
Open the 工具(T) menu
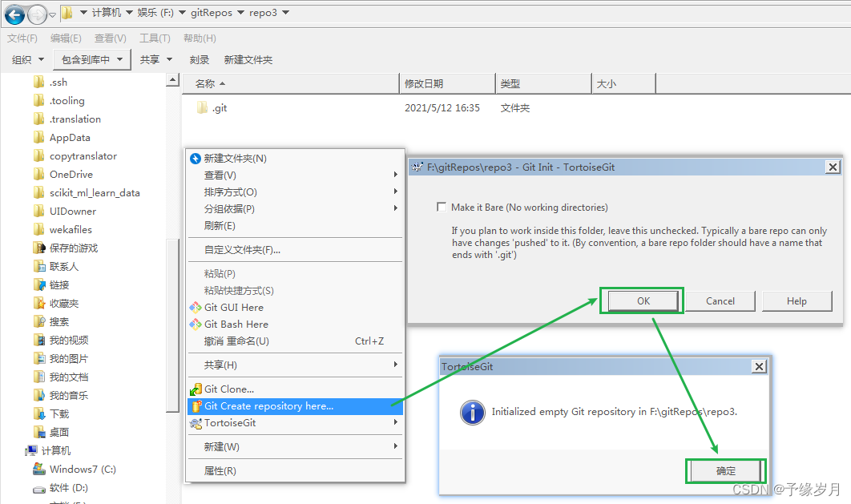155,38
